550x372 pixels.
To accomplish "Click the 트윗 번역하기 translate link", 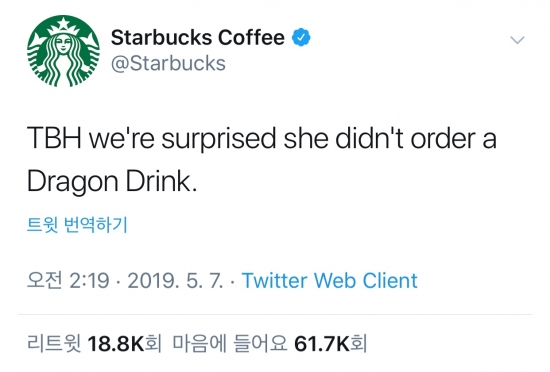I will click(77, 225).
